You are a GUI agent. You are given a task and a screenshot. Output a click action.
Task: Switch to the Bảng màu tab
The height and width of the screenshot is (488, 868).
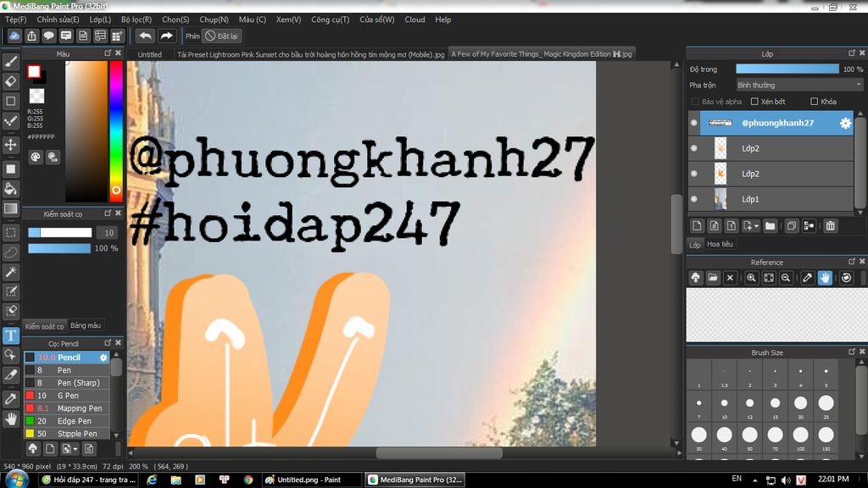click(86, 325)
